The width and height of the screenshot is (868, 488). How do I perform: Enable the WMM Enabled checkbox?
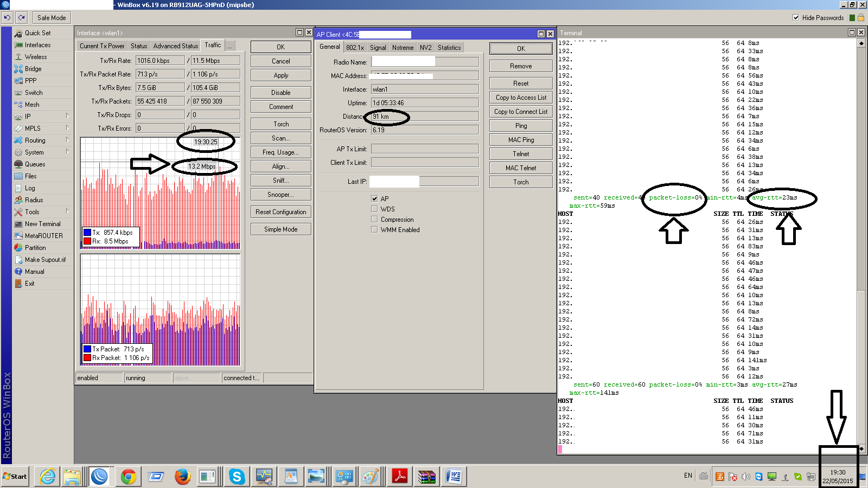374,229
